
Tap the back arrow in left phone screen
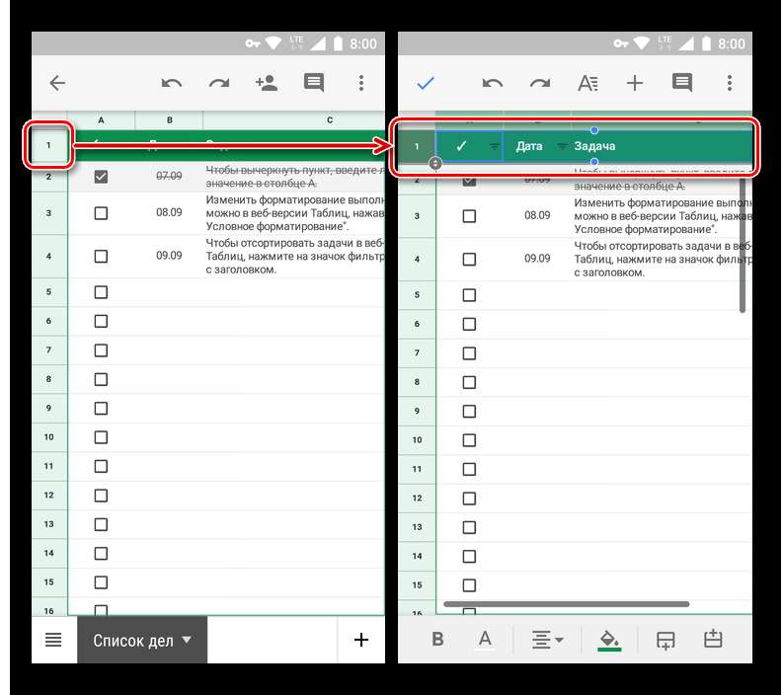click(57, 83)
